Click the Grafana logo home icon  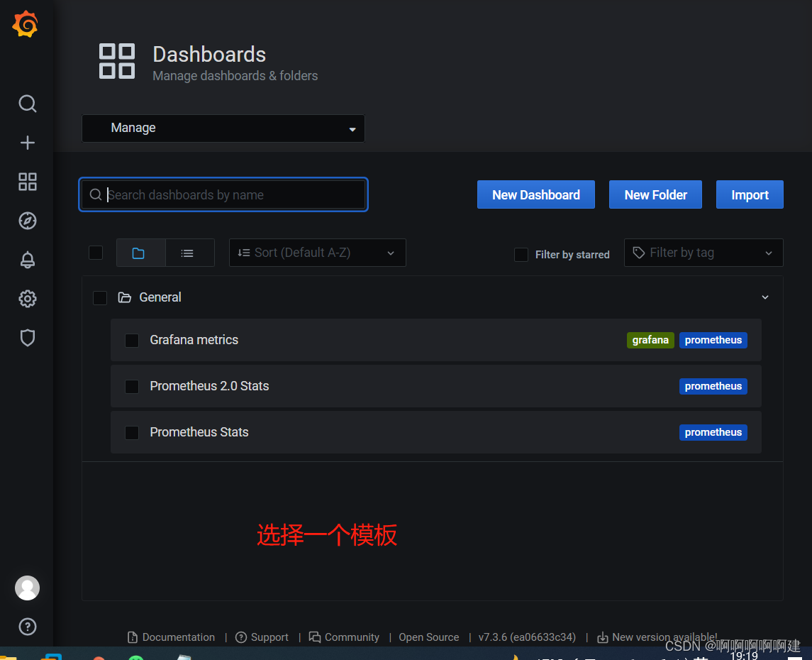[x=26, y=24]
